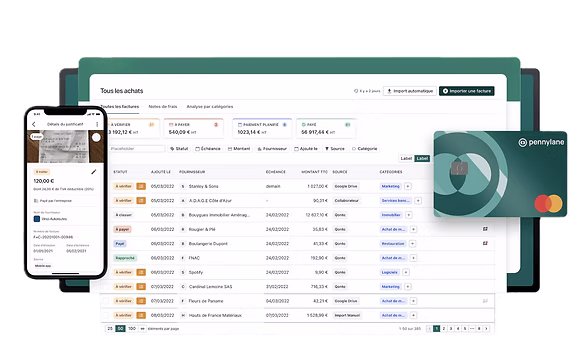584x364 pixels.
Task: Select the Payé summary card
Action: (x=326, y=128)
